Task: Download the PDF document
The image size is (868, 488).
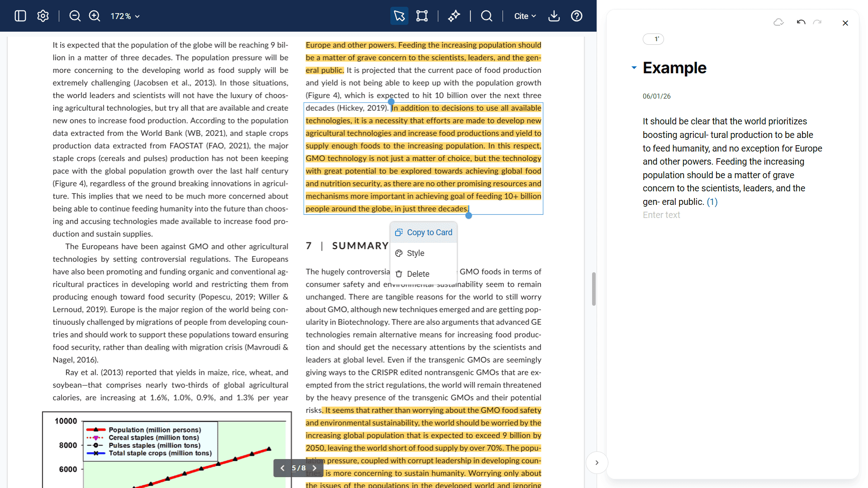Action: coord(554,16)
